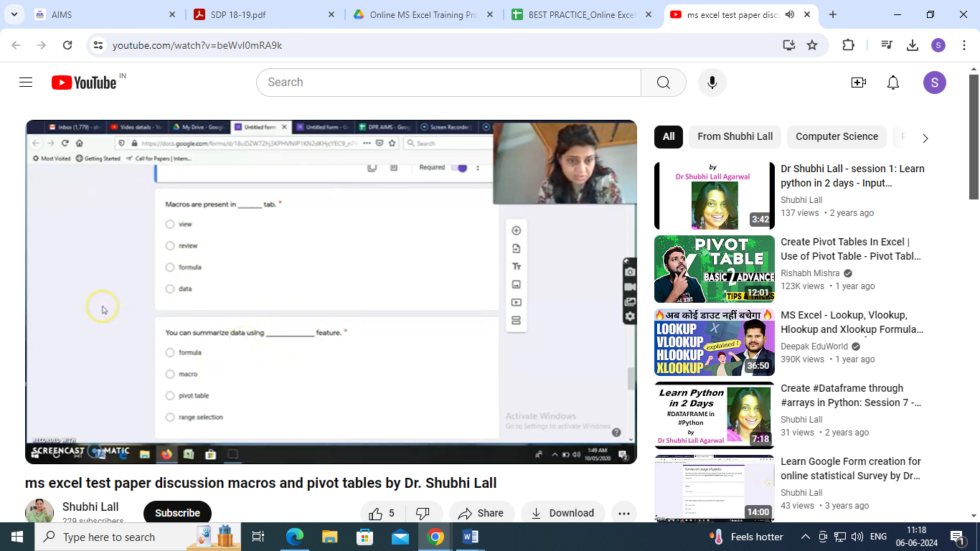Switch to the AIMS tab
Image resolution: width=980 pixels, height=551 pixels.
click(x=104, y=14)
